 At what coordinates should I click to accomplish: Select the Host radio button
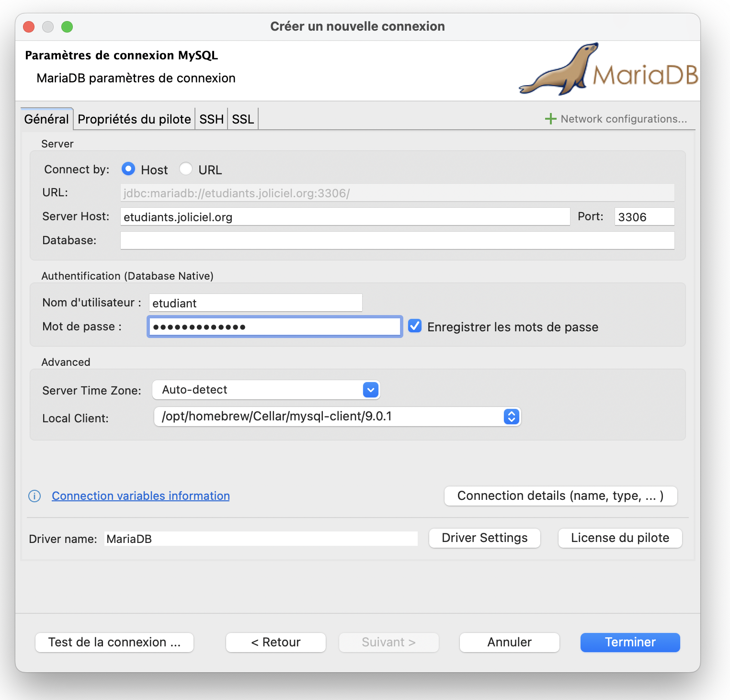coord(128,169)
